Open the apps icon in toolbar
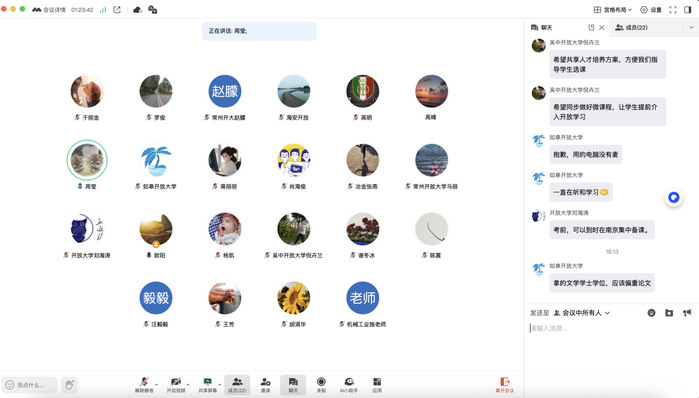699x398 pixels. [377, 384]
